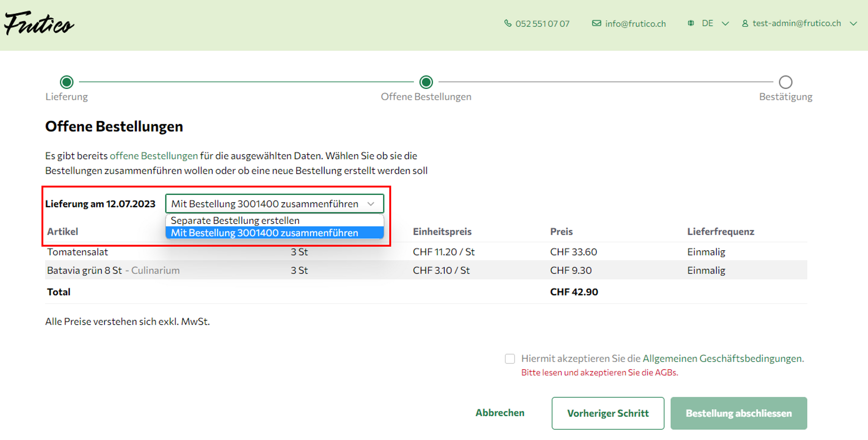
Task: Click the Frutico logo
Action: (39, 24)
